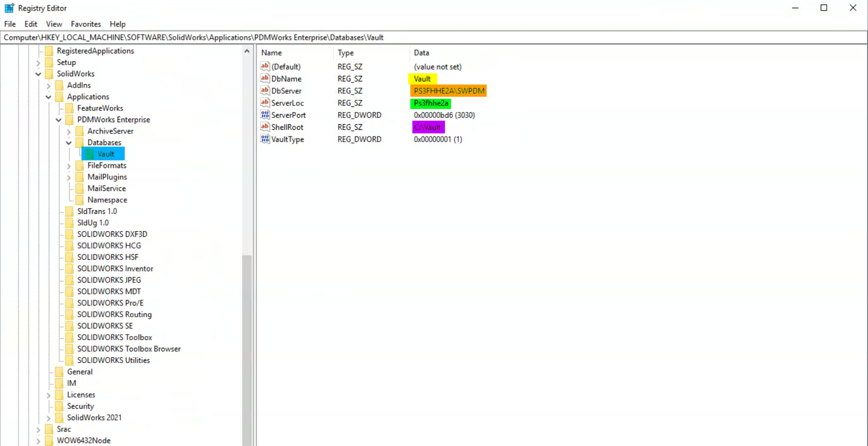Expand the SolidWorks 2021 key
Image resolution: width=868 pixels, height=446 pixels.
tap(48, 418)
